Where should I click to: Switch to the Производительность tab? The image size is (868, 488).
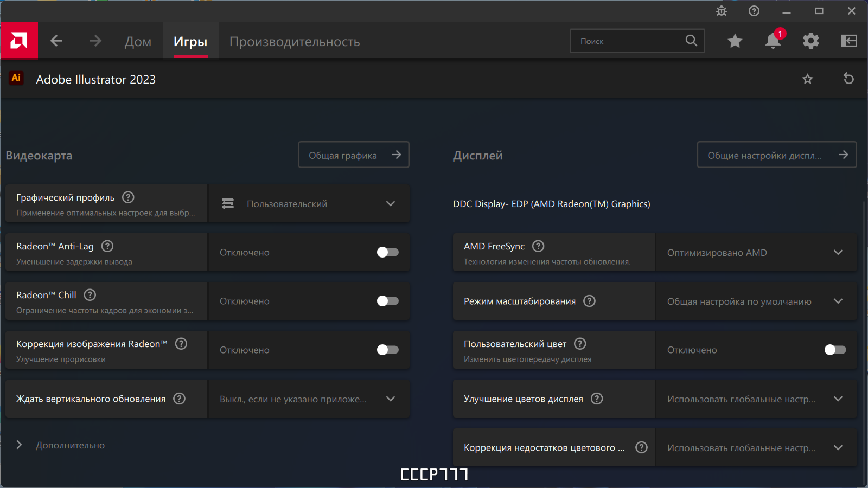(295, 42)
